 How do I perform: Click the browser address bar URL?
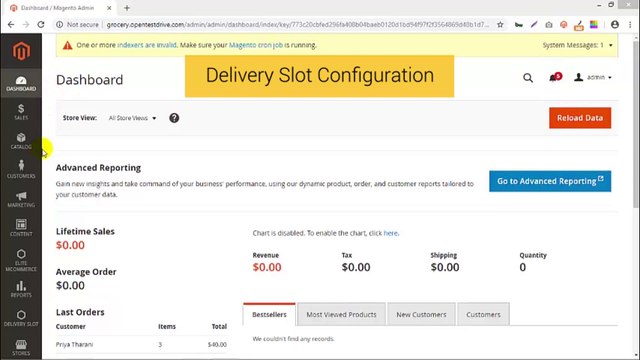(x=298, y=24)
